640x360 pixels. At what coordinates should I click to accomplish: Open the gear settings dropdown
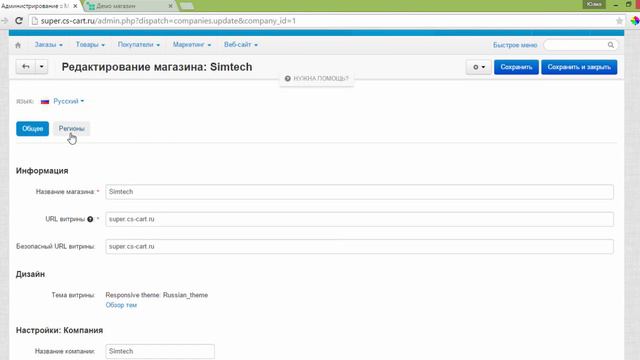(x=479, y=67)
